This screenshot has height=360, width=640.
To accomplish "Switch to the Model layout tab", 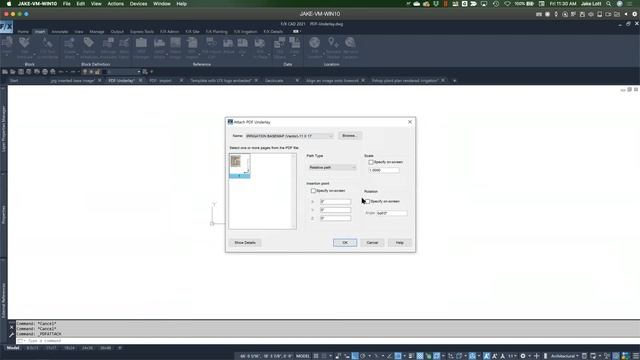I will click(13, 348).
